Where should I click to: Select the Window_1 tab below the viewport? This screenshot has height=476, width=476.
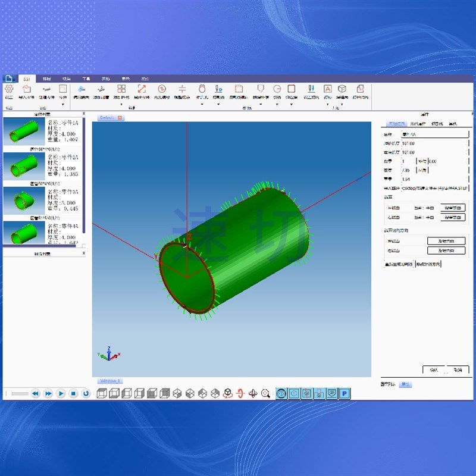110,381
